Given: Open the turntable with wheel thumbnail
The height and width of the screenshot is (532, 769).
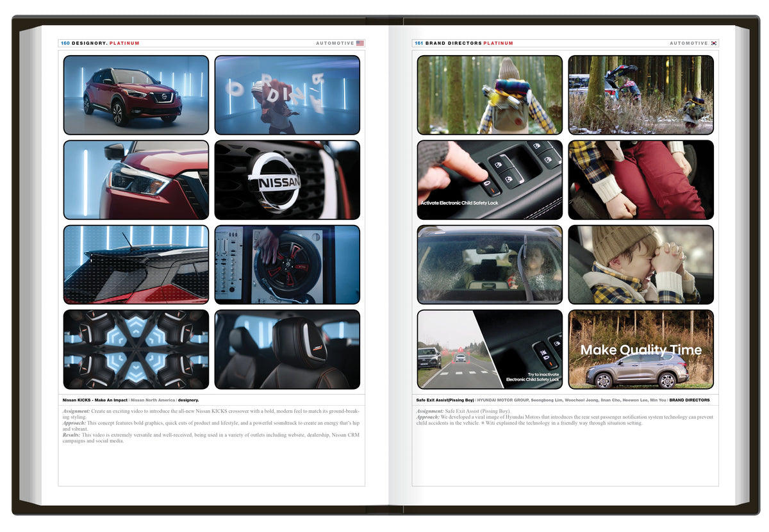Looking at the screenshot, I should [287, 265].
